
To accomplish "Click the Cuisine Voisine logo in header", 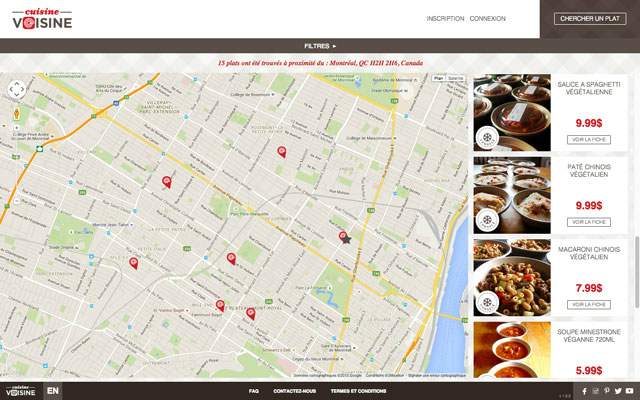I will coord(42,19).
